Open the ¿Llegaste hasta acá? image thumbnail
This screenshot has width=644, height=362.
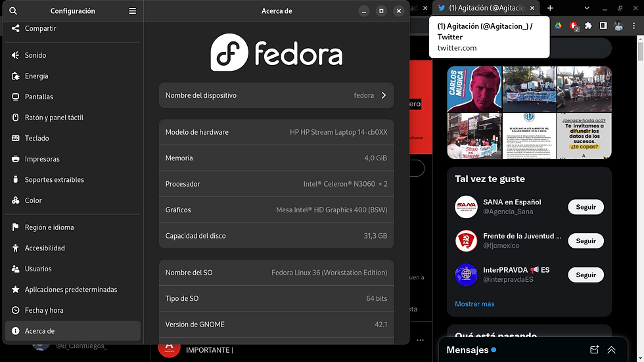tap(584, 136)
